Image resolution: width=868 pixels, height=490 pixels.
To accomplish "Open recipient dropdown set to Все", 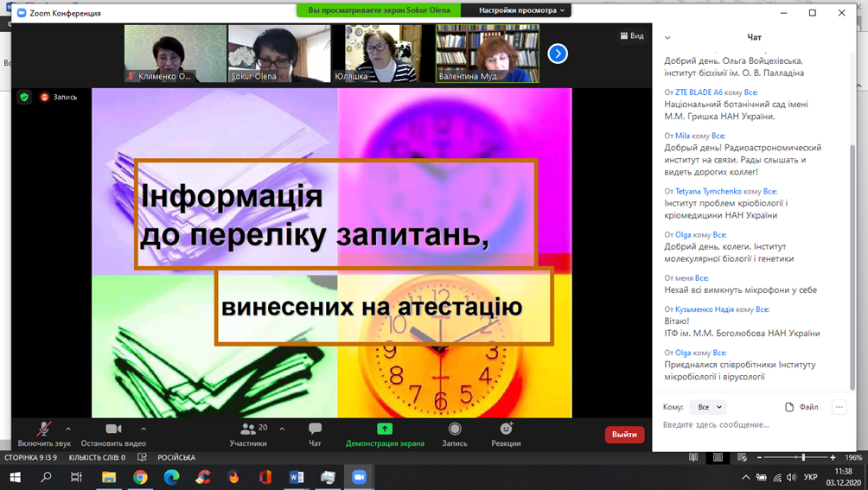I will pos(709,407).
